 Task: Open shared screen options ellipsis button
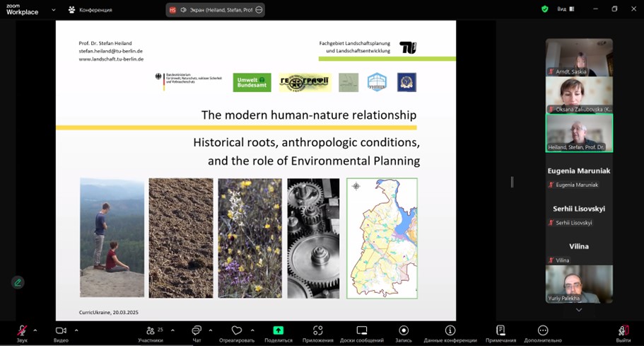tap(259, 10)
